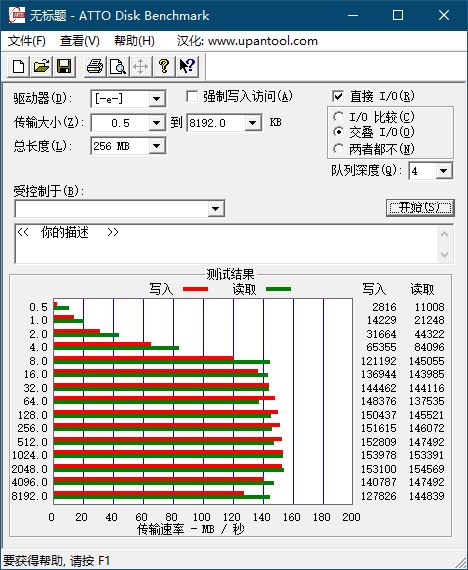468x570 pixels.
Task: Select the 交叠 I/O(O) radio button
Action: [x=338, y=132]
